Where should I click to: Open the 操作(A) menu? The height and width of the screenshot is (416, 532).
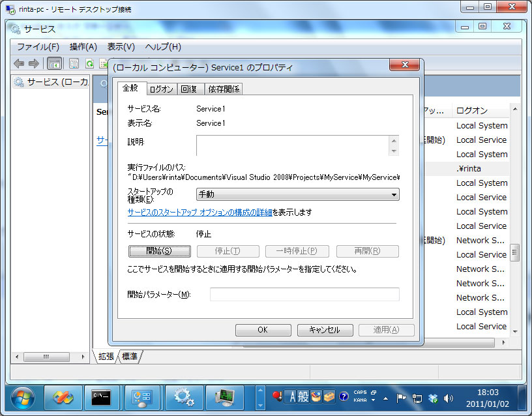point(82,47)
